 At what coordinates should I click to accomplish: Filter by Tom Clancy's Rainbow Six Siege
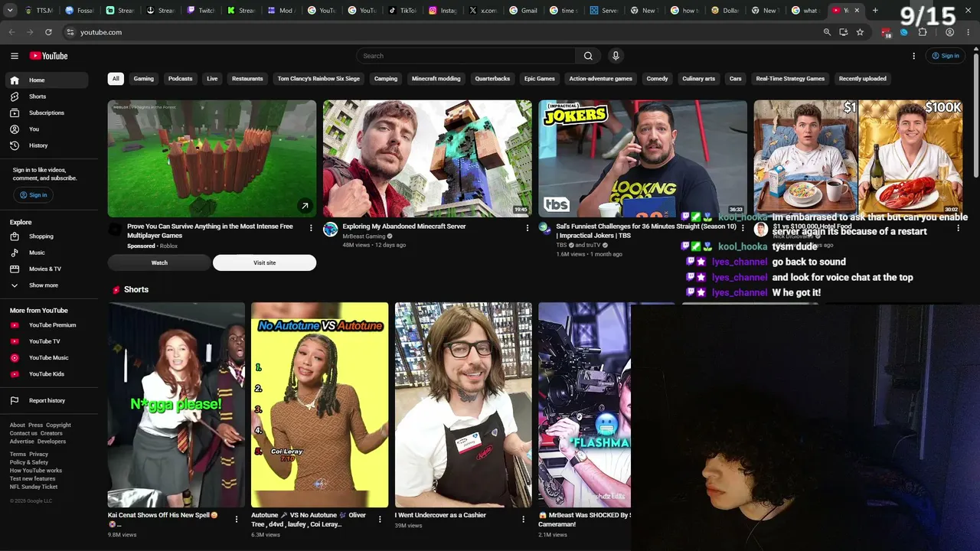click(x=318, y=79)
